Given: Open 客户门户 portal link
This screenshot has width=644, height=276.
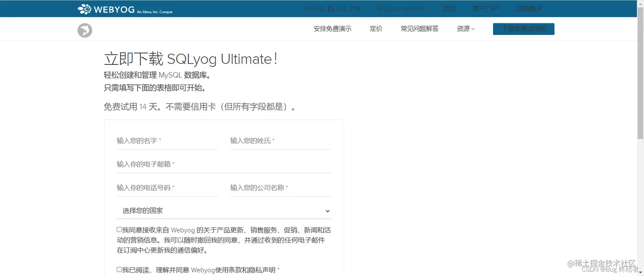Looking at the screenshot, I should (486, 9).
